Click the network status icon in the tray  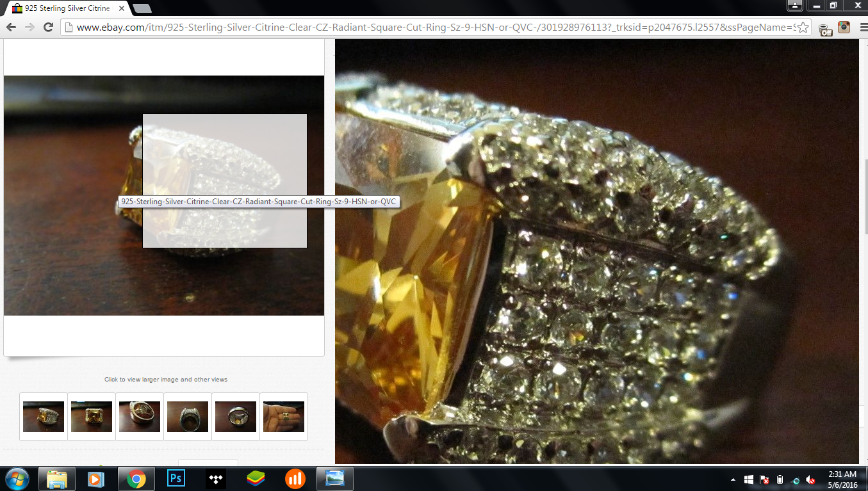coord(794,479)
